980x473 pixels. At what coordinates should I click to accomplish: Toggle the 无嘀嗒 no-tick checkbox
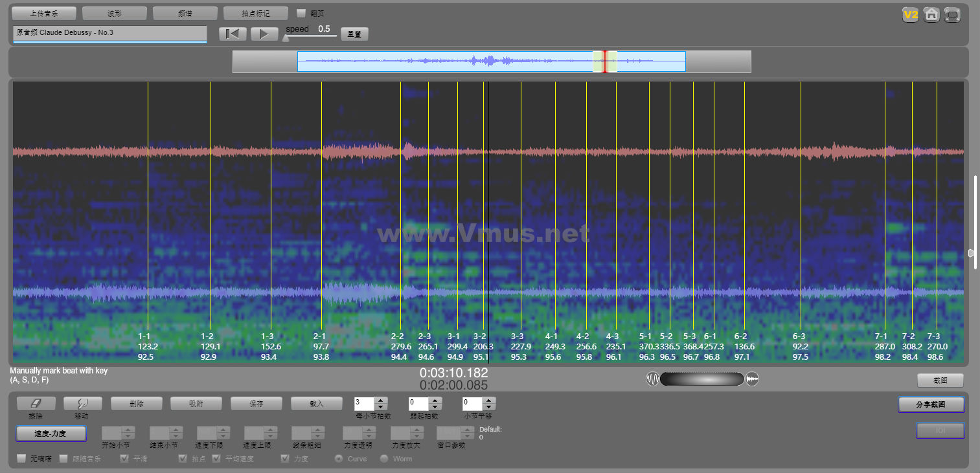(21, 459)
